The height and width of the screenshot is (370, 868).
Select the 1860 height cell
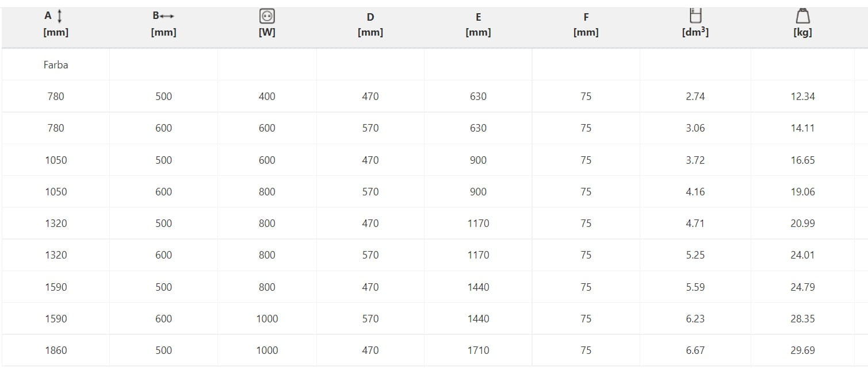pyautogui.click(x=56, y=350)
